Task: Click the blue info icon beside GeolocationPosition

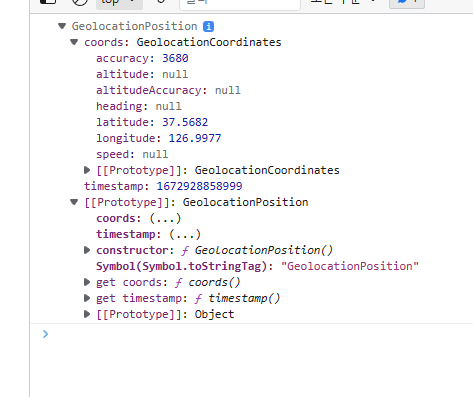Action: [208, 26]
